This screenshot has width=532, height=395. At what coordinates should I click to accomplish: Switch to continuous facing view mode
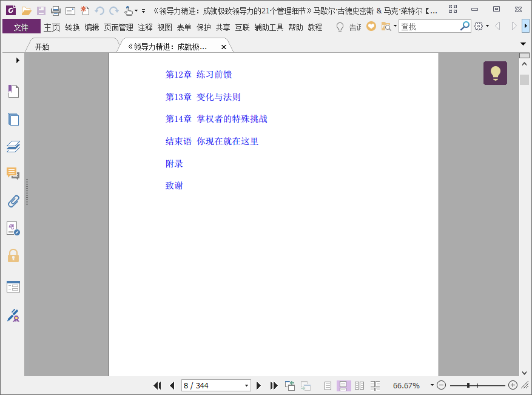[x=375, y=385]
